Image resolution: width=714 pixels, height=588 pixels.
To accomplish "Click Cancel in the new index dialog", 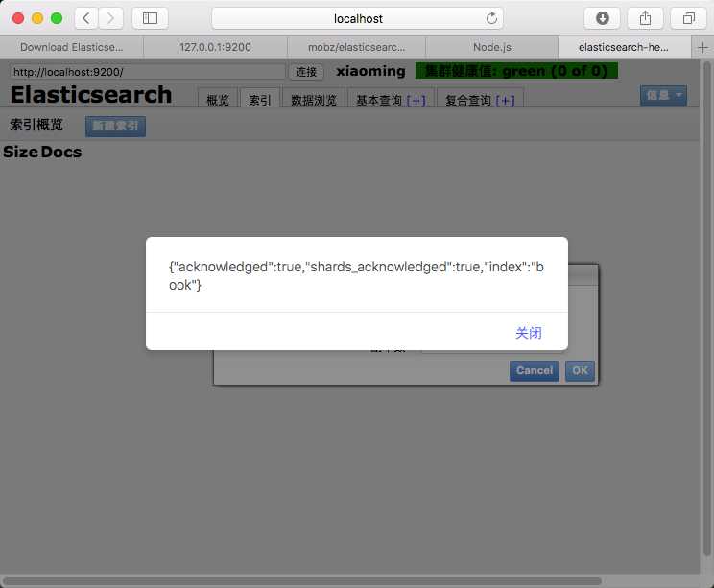I will tap(535, 370).
